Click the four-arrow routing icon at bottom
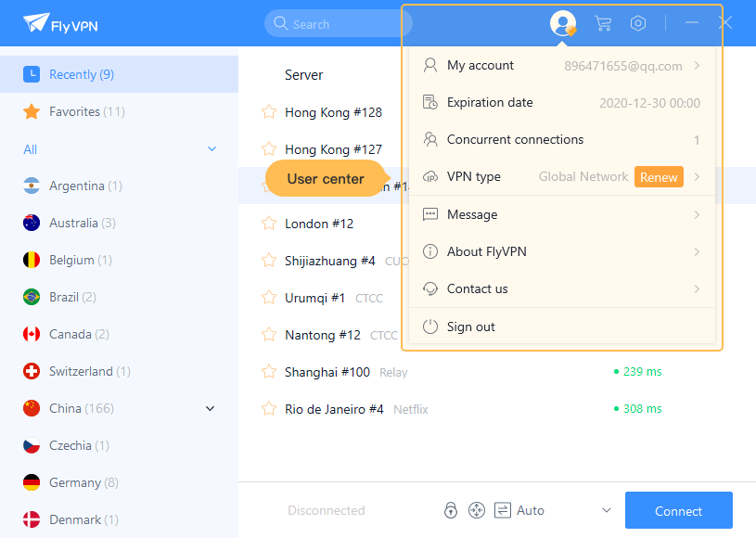Image resolution: width=756 pixels, height=538 pixels. click(x=477, y=510)
